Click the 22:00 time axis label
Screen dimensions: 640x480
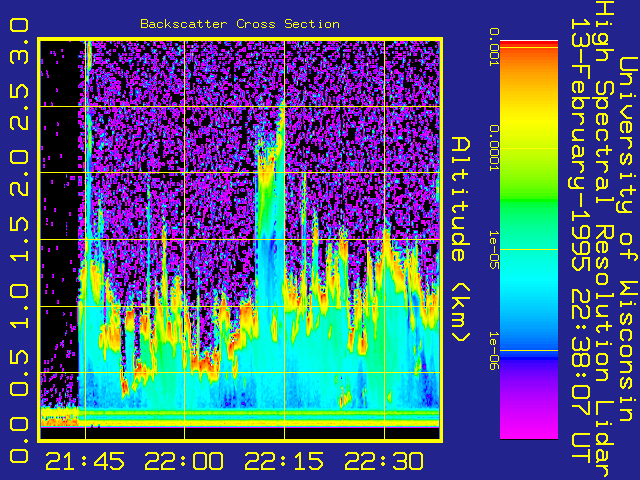click(x=184, y=461)
